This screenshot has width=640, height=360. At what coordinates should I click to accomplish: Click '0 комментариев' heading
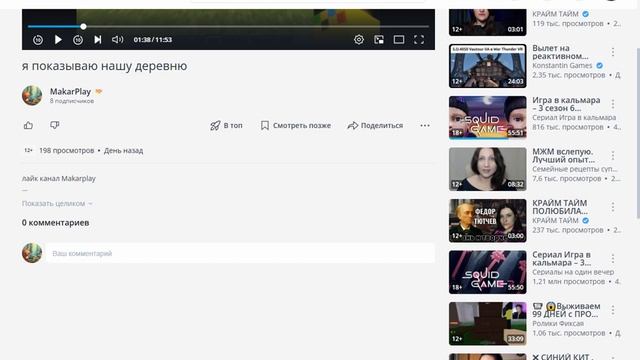(x=56, y=223)
